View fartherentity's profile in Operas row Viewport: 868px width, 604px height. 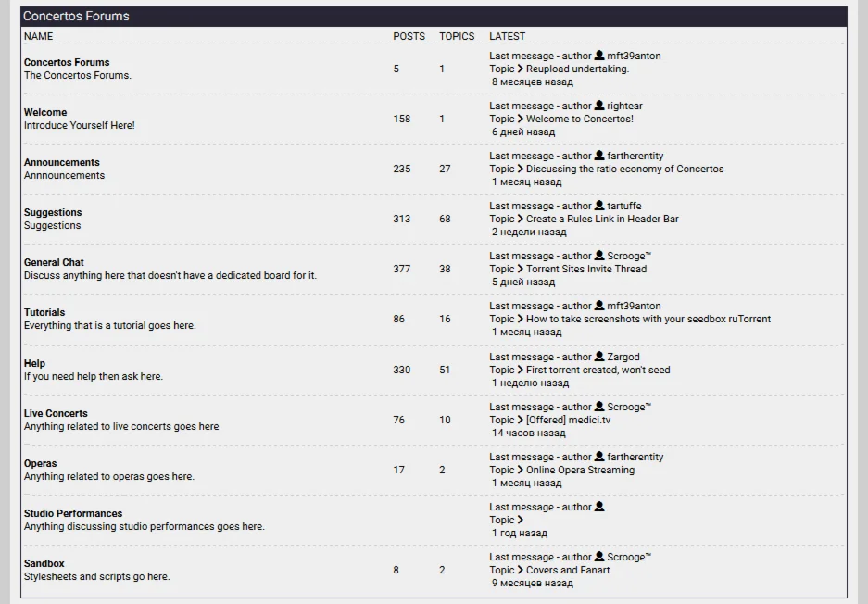635,457
